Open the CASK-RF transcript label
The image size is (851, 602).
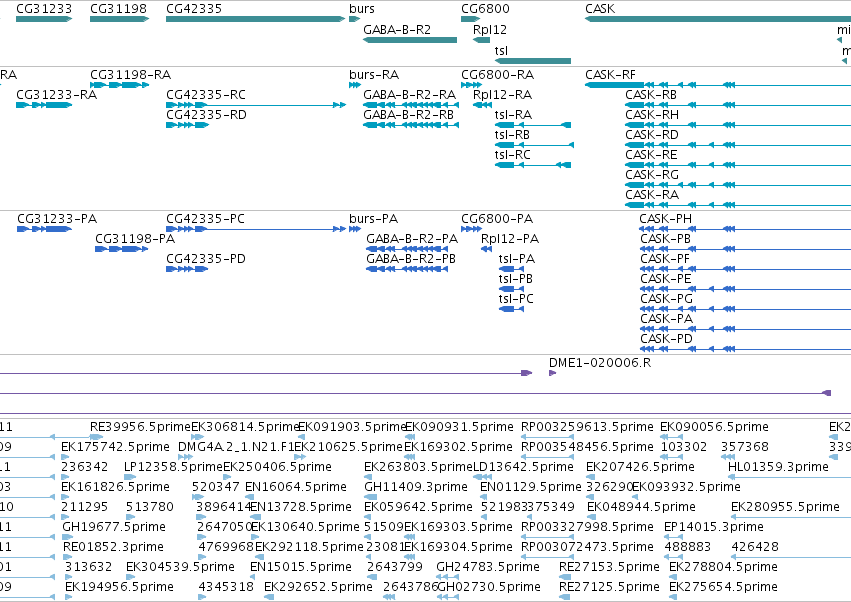(x=610, y=74)
